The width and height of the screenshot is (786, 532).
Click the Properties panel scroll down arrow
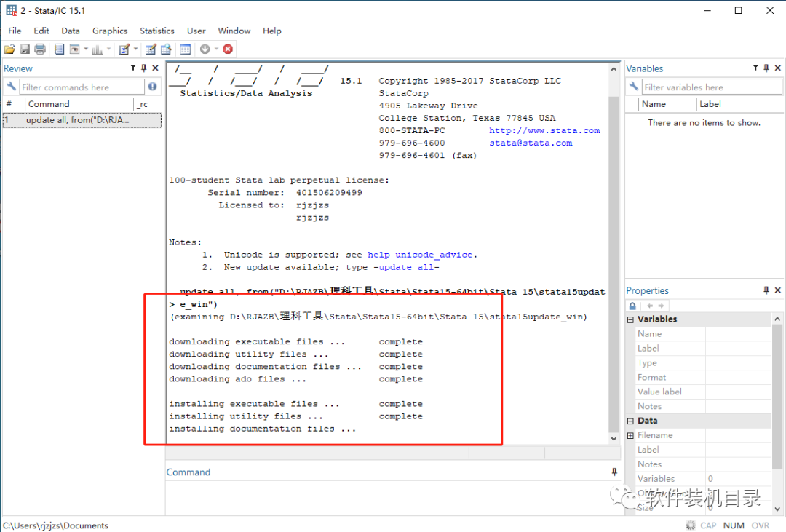pos(777,509)
